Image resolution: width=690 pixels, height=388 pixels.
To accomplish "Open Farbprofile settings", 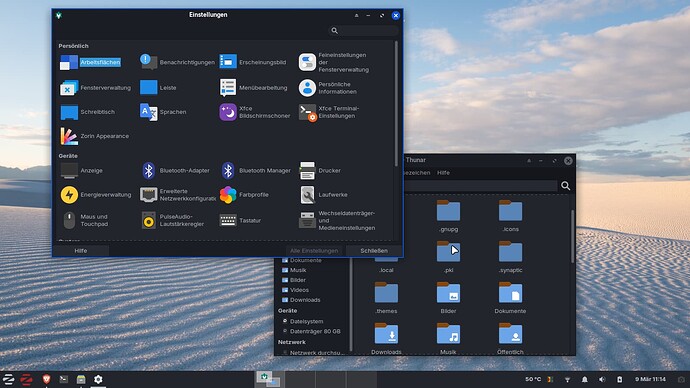I will (x=244, y=194).
